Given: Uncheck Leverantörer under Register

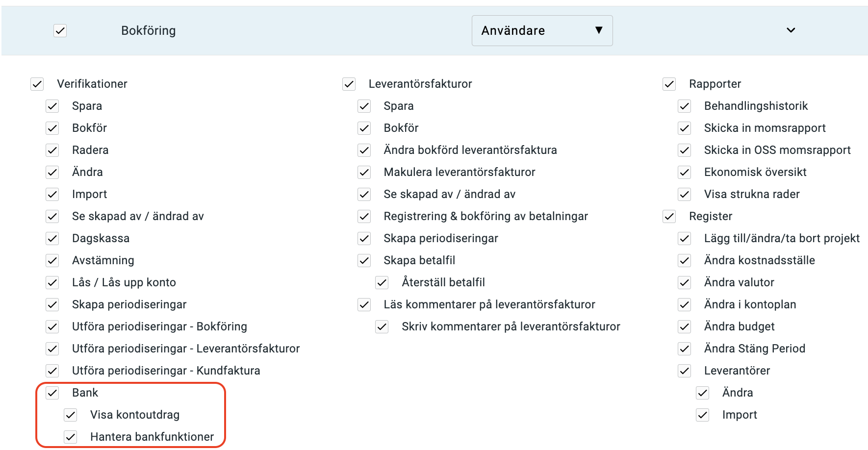Looking at the screenshot, I should coord(684,371).
